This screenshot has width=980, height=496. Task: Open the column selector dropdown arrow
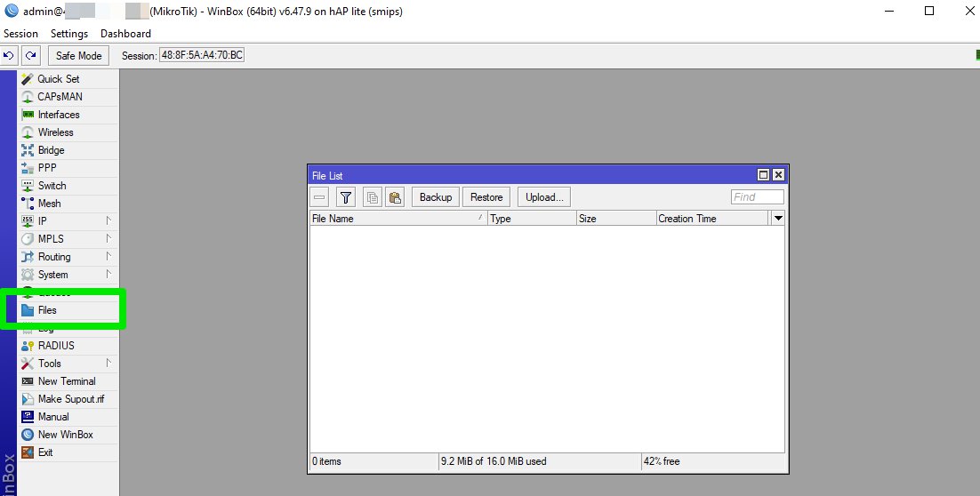click(x=778, y=218)
